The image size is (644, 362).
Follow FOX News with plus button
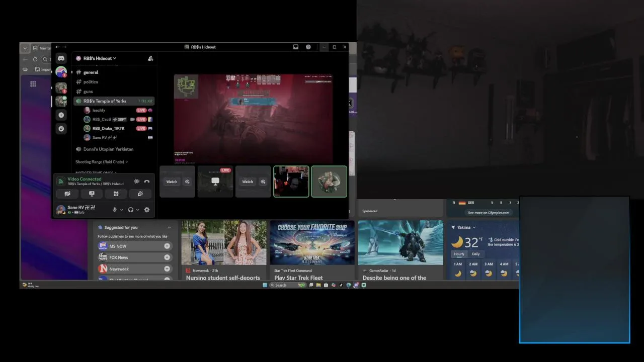pyautogui.click(x=167, y=257)
